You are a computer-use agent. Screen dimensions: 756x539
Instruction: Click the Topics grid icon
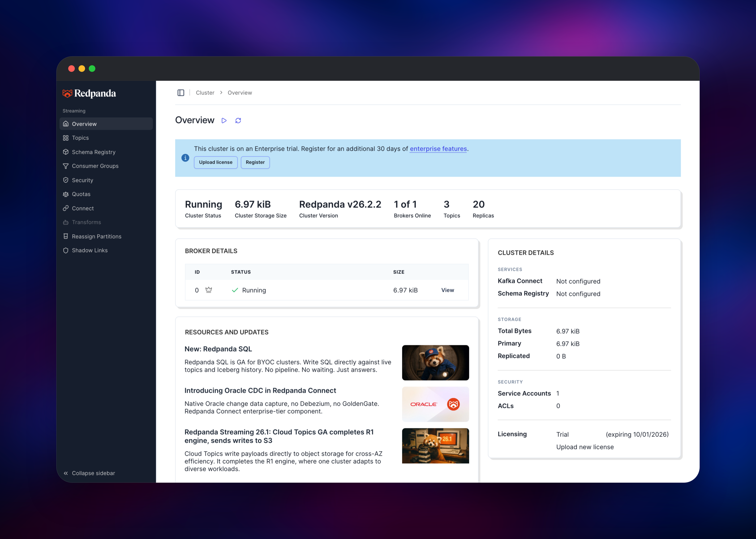(66, 138)
